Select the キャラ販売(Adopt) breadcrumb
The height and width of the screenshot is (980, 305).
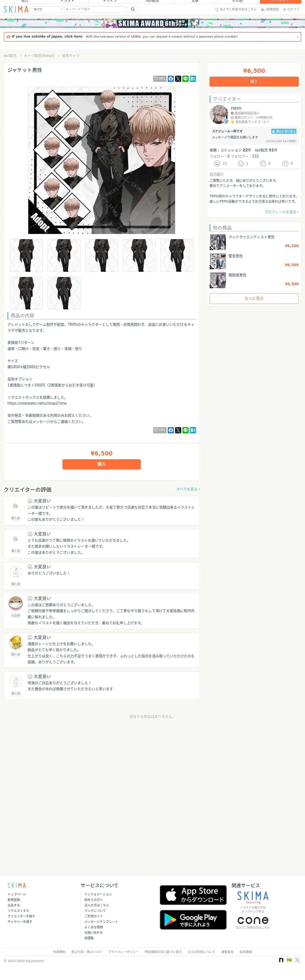[x=39, y=55]
